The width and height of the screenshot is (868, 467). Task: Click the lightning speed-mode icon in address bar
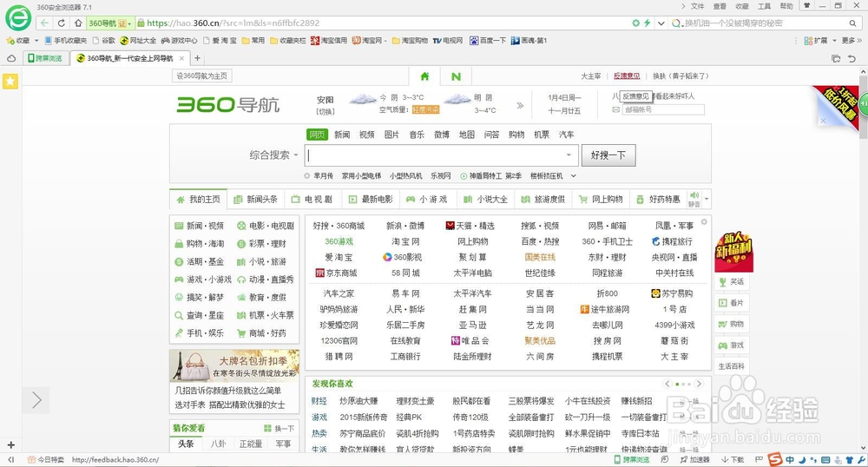coord(647,23)
